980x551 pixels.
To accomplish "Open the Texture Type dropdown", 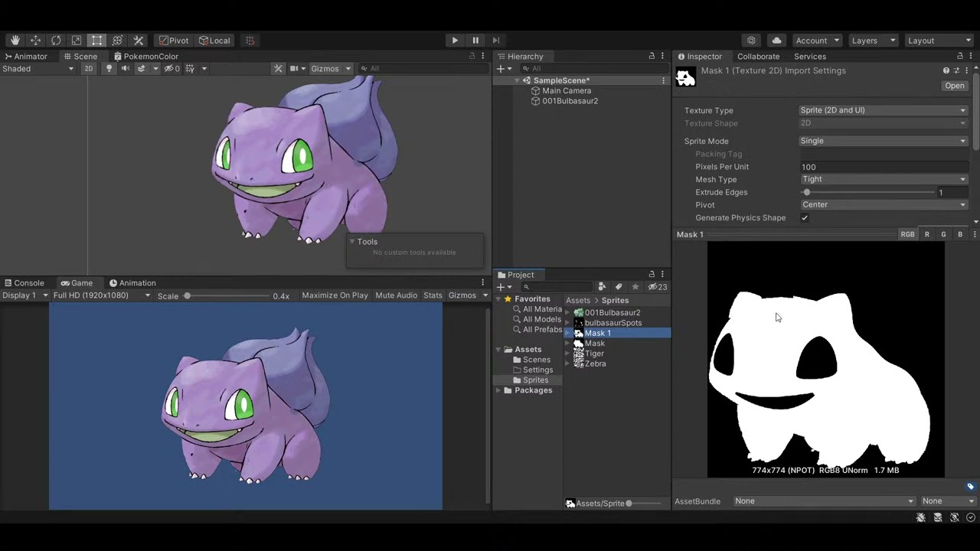I will (x=884, y=110).
